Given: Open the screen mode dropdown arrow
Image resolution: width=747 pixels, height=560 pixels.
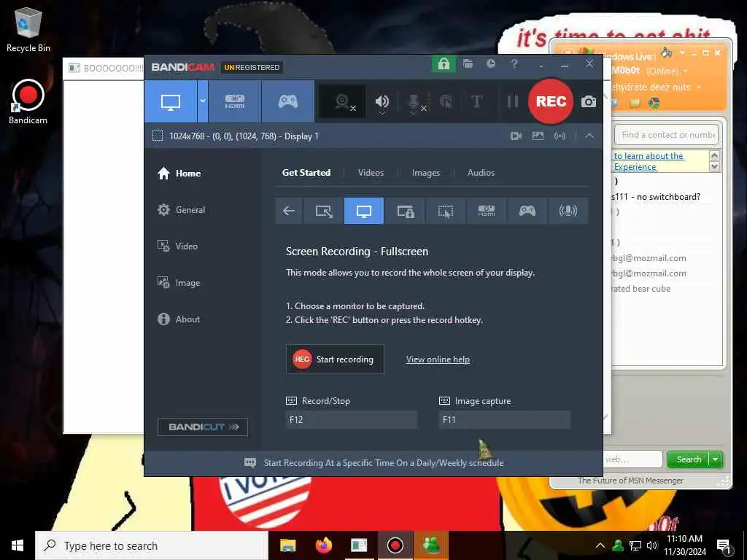Looking at the screenshot, I should (x=203, y=101).
